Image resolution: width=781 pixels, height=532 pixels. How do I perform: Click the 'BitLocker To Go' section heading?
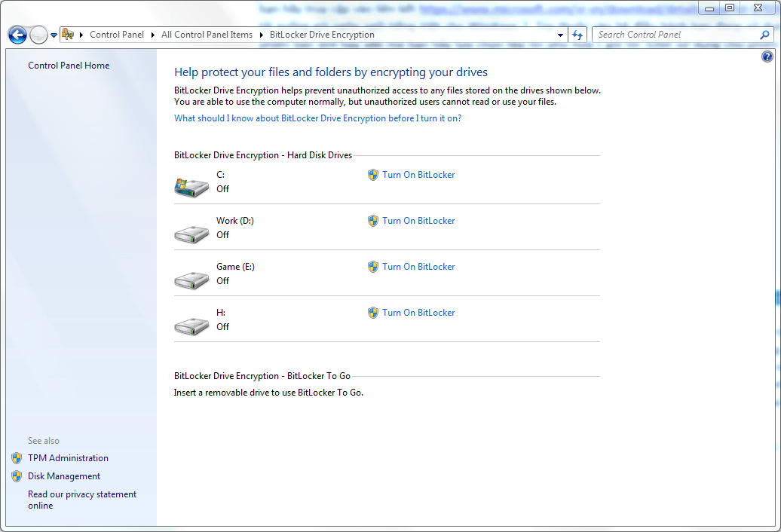[x=262, y=376]
